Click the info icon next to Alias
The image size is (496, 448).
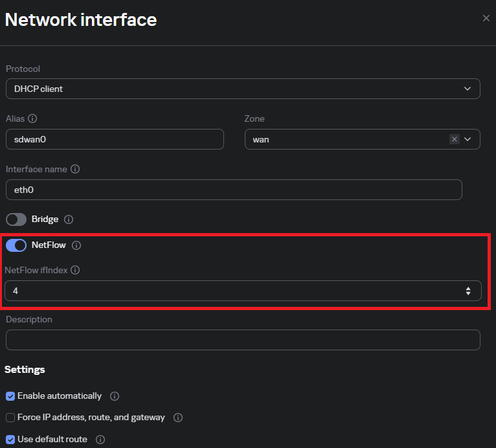[x=32, y=118]
